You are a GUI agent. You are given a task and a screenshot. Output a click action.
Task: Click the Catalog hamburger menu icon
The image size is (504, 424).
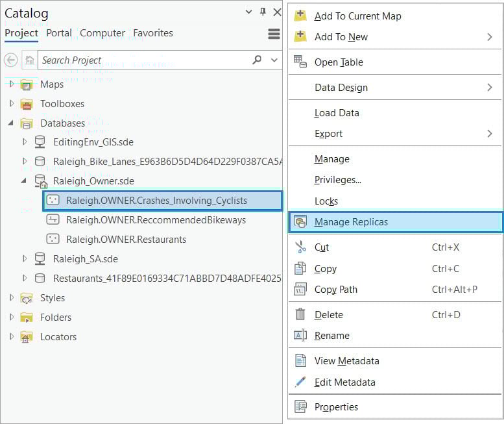click(274, 34)
